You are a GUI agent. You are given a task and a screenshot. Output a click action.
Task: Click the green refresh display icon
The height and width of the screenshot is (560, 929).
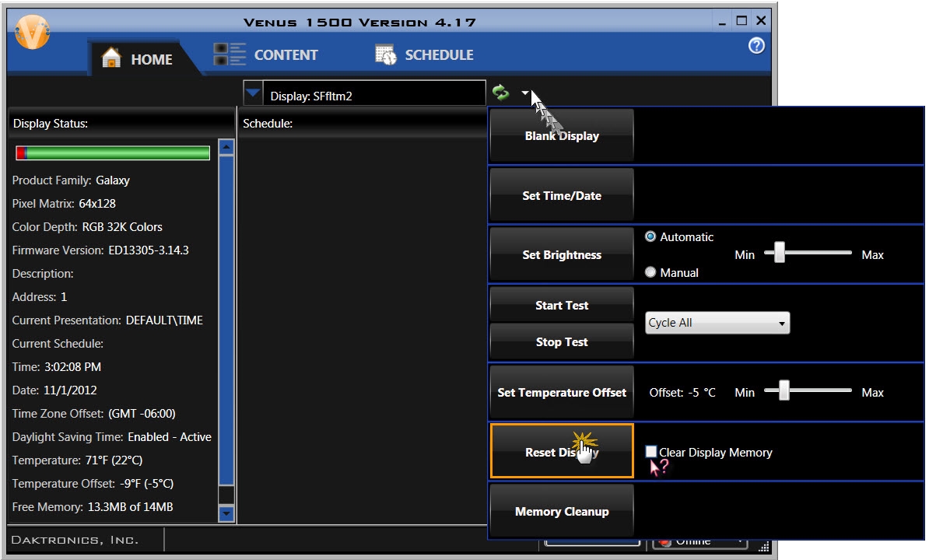[x=501, y=93]
